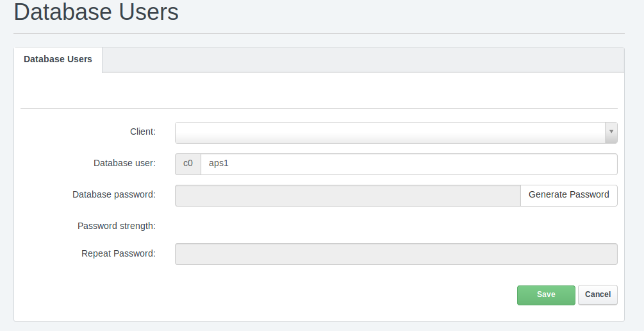Click the "Client:" field label
This screenshot has height=331, width=644.
(142, 132)
